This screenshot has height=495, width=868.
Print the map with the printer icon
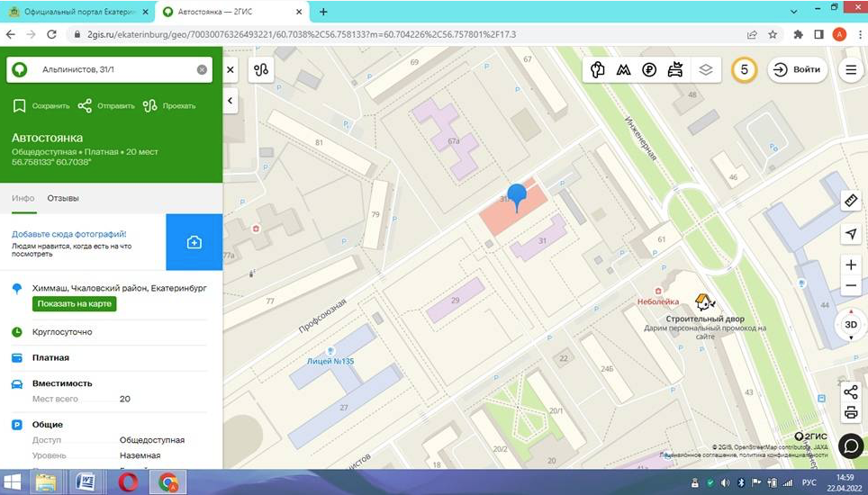pyautogui.click(x=851, y=412)
